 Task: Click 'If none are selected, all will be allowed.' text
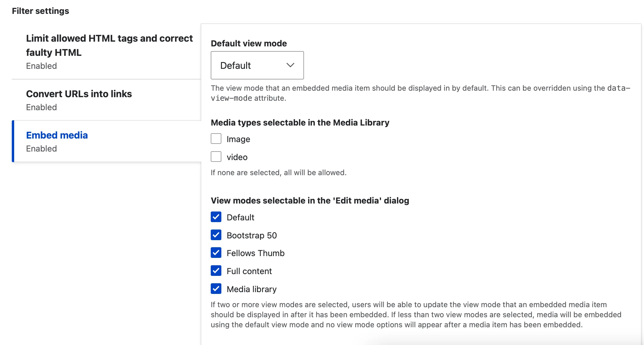pos(279,172)
